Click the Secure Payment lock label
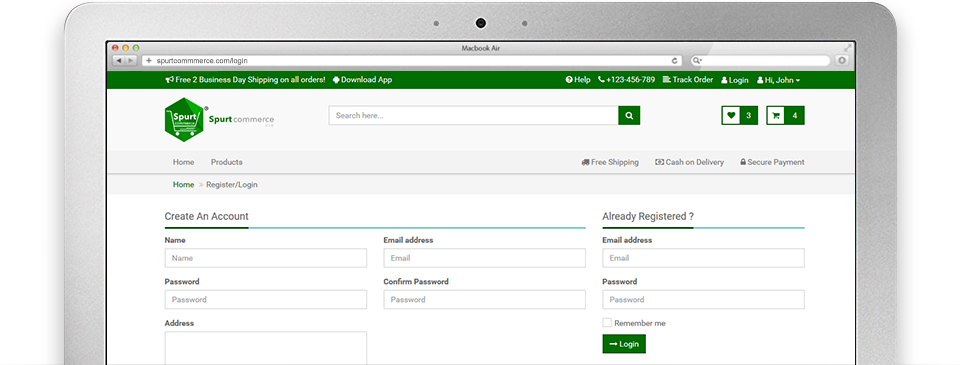Screen dimensions: 960x365 click(x=772, y=162)
